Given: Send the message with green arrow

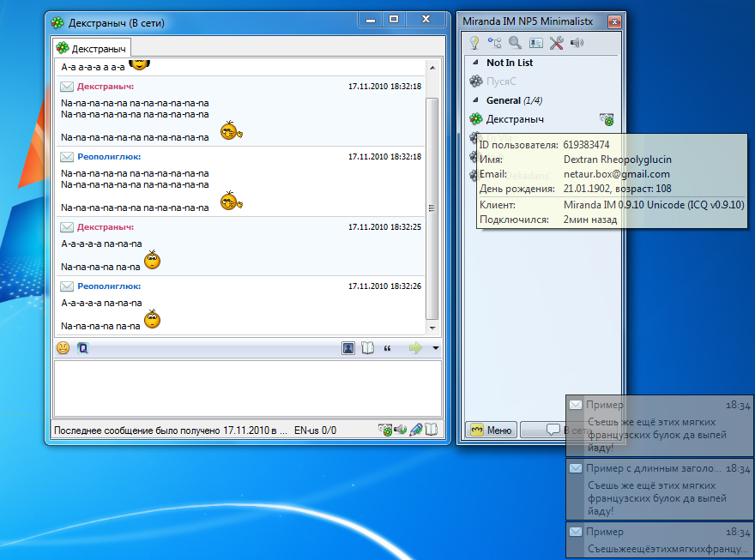Looking at the screenshot, I should pos(415,348).
